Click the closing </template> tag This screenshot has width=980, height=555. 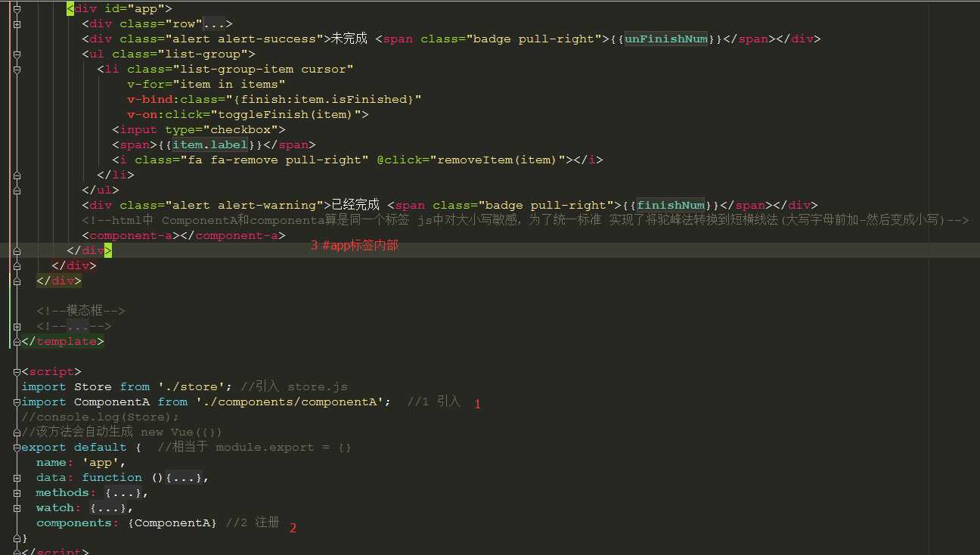pos(63,342)
